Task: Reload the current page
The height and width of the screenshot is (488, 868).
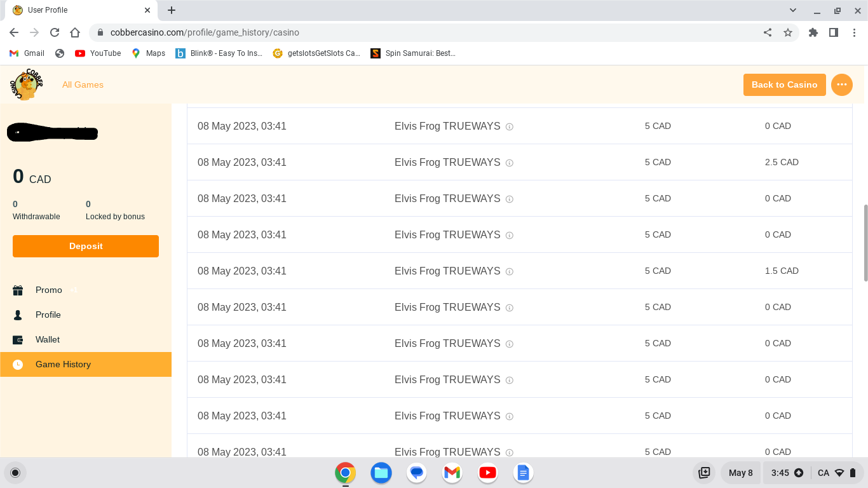Action: pos(55,32)
